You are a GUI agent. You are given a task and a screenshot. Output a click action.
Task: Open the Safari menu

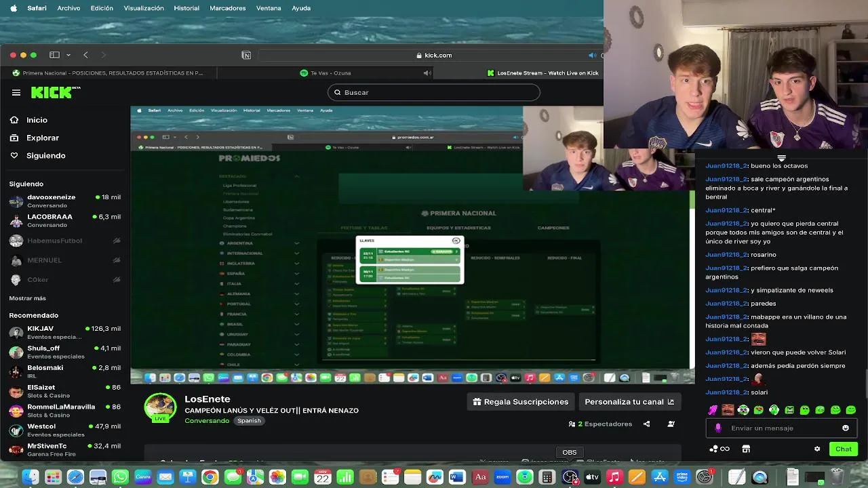37,8
